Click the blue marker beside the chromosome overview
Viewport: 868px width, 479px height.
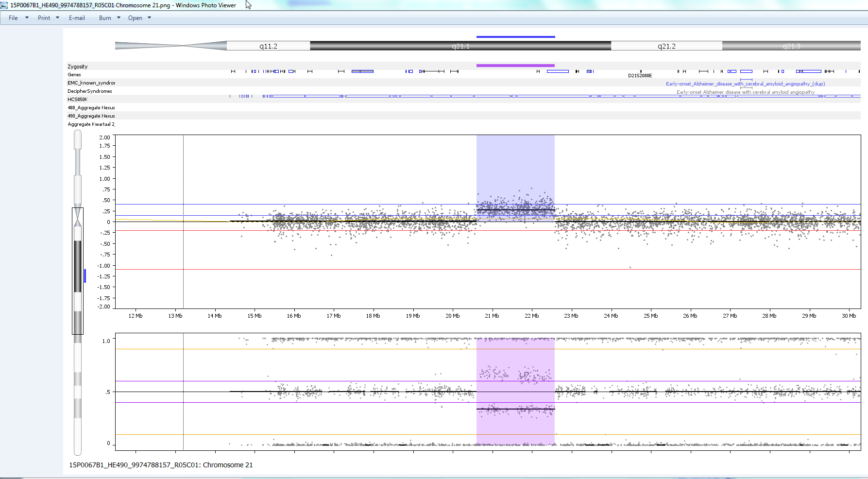85,276
